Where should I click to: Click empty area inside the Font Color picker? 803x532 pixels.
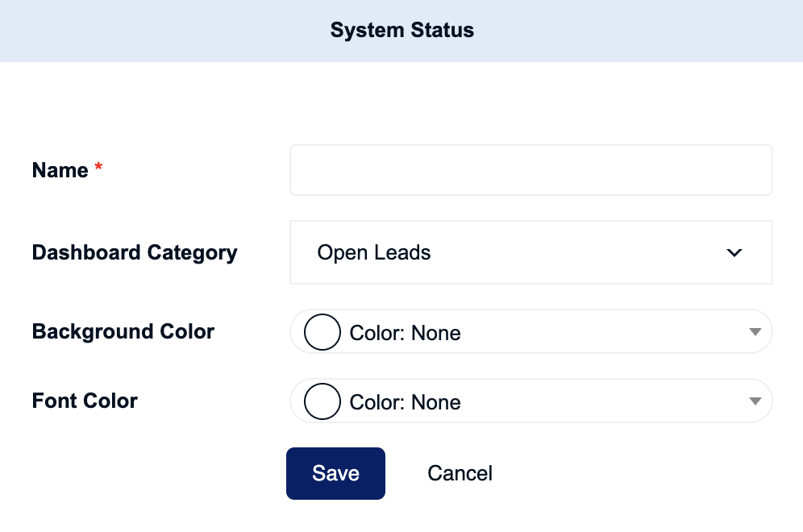[605, 401]
